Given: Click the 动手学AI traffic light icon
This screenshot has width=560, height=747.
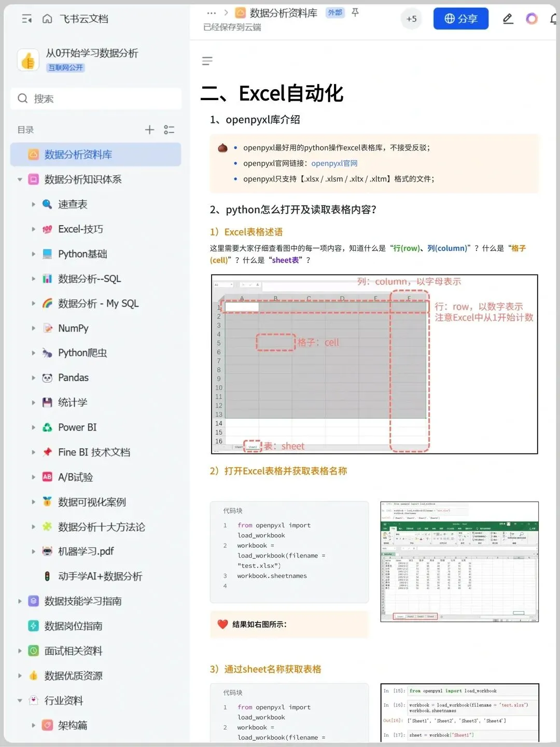Looking at the screenshot, I should coord(47,576).
